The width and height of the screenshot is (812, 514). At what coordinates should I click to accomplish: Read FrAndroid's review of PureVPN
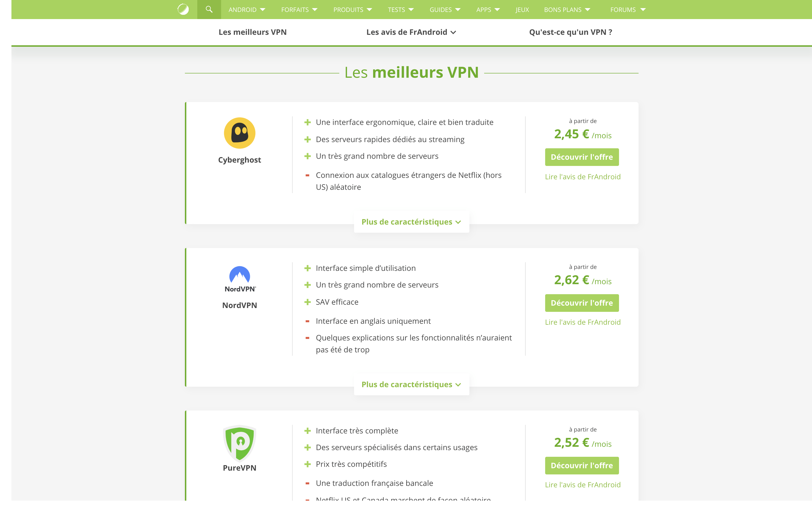tap(583, 485)
